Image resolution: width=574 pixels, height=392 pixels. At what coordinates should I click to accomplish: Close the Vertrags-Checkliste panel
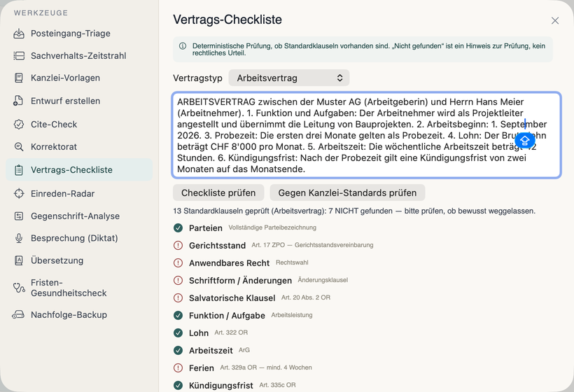pyautogui.click(x=555, y=20)
